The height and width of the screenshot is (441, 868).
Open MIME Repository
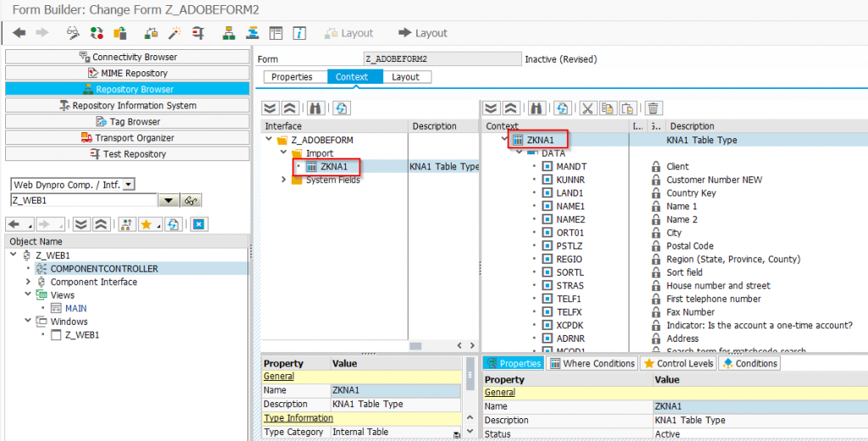pyautogui.click(x=127, y=73)
